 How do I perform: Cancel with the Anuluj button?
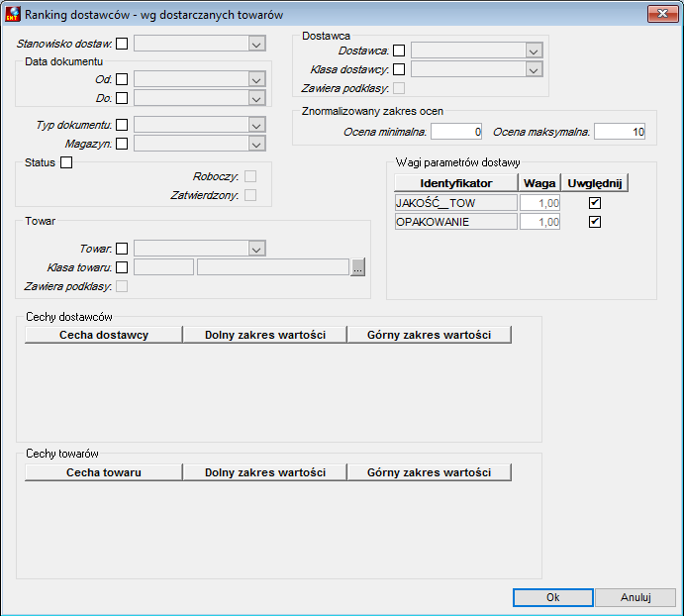pos(635,597)
